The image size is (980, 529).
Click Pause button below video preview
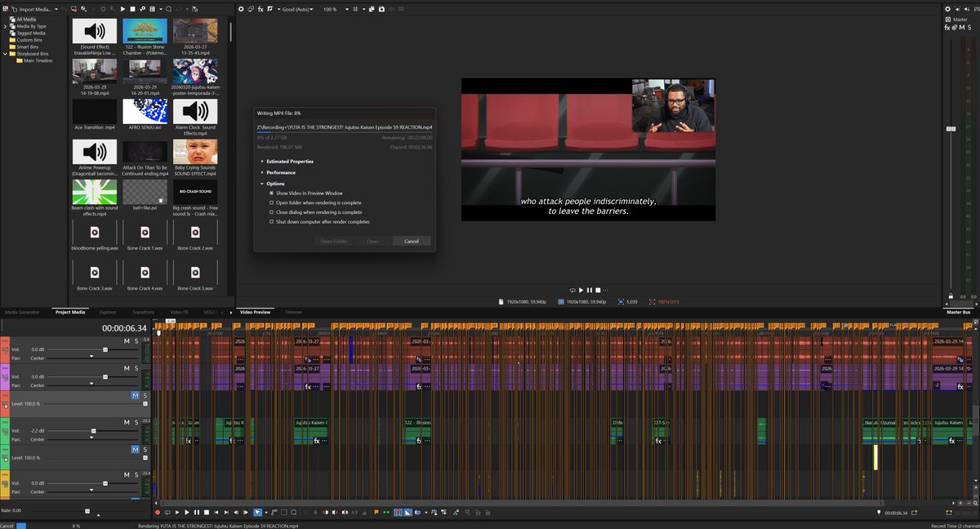click(x=590, y=290)
